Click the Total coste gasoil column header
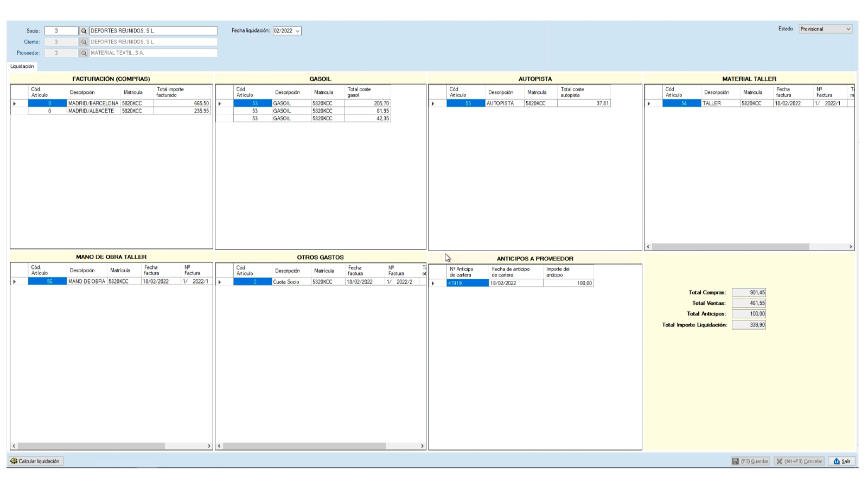868x488 pixels. pyautogui.click(x=367, y=92)
